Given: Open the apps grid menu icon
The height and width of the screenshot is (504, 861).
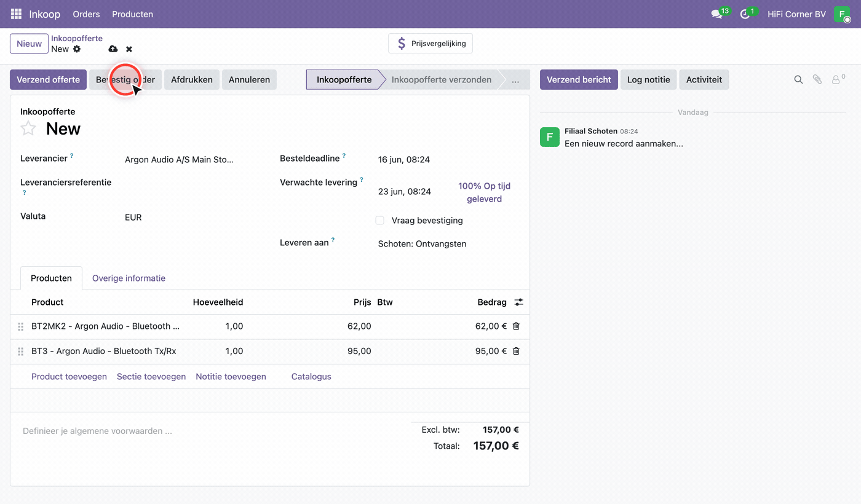Looking at the screenshot, I should point(16,14).
